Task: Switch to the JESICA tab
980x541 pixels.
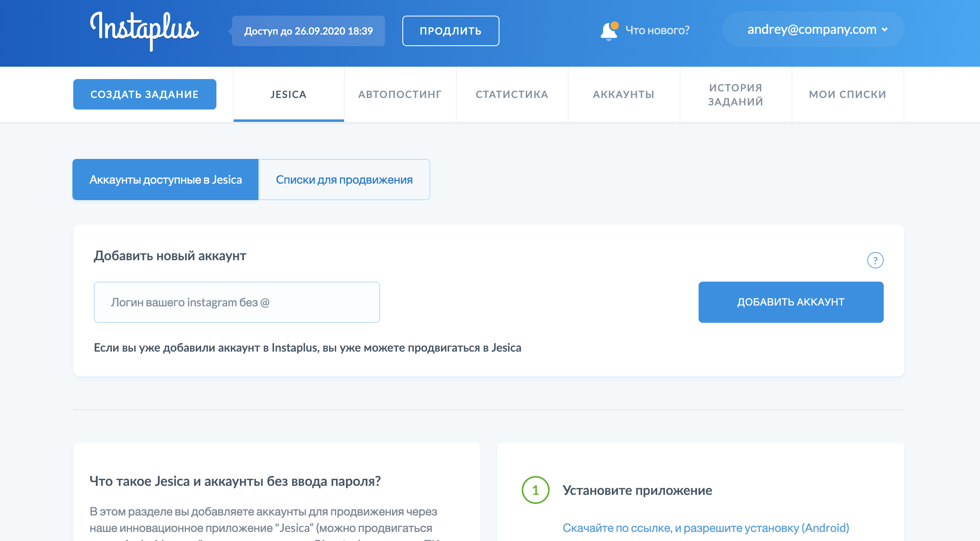Action: coord(288,94)
